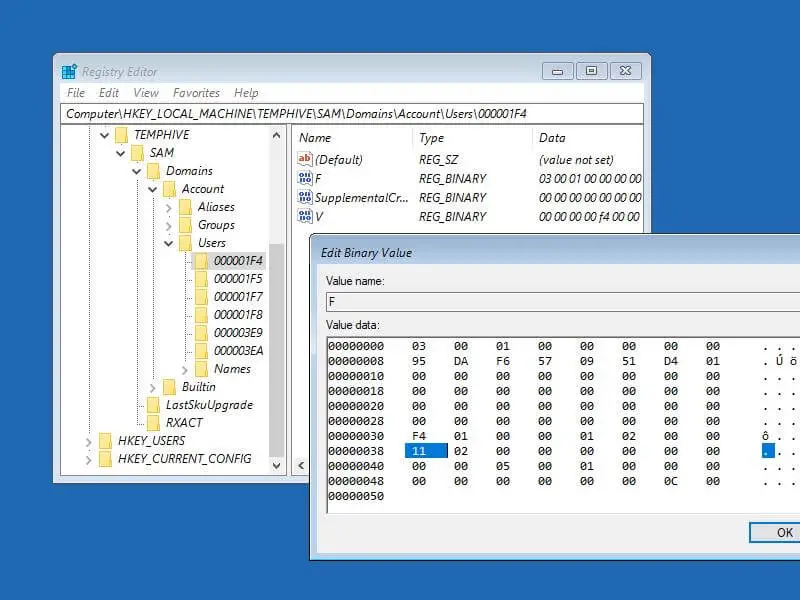This screenshot has height=600, width=800.
Task: Select the SupplementalCr... value name
Action: tap(361, 197)
